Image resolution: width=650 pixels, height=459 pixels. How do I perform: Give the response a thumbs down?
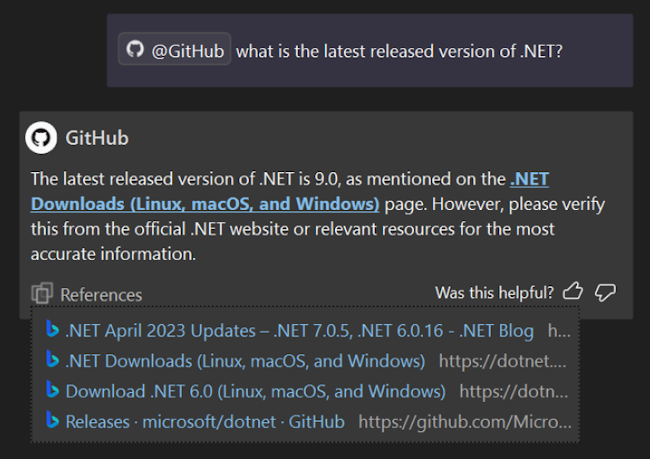(x=605, y=292)
